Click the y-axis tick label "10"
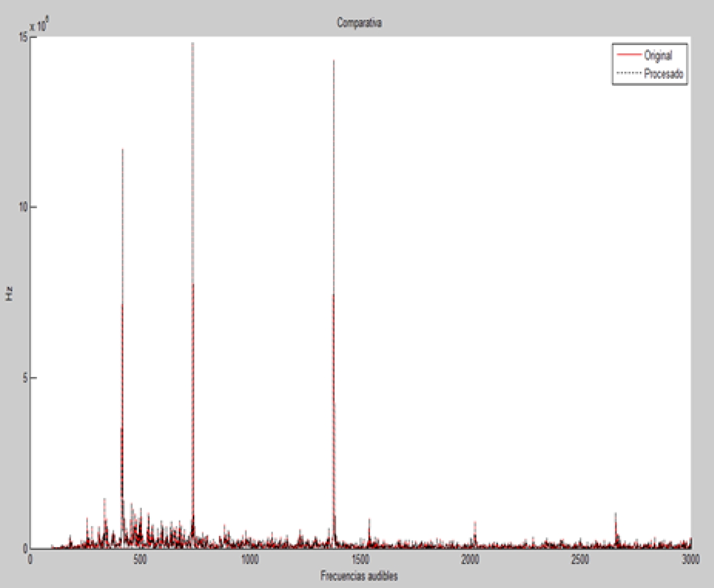714x588 pixels. [x=22, y=207]
